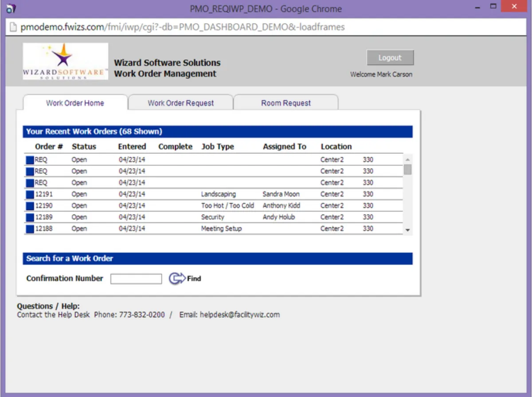Click the blue square icon beside order 12191
The height and width of the screenshot is (397, 532).
pos(30,195)
